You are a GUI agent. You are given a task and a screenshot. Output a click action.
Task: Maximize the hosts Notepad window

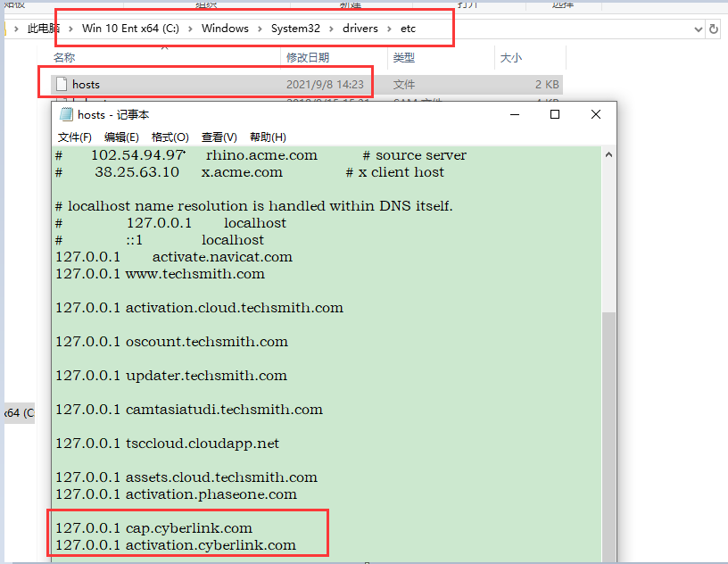(x=555, y=114)
